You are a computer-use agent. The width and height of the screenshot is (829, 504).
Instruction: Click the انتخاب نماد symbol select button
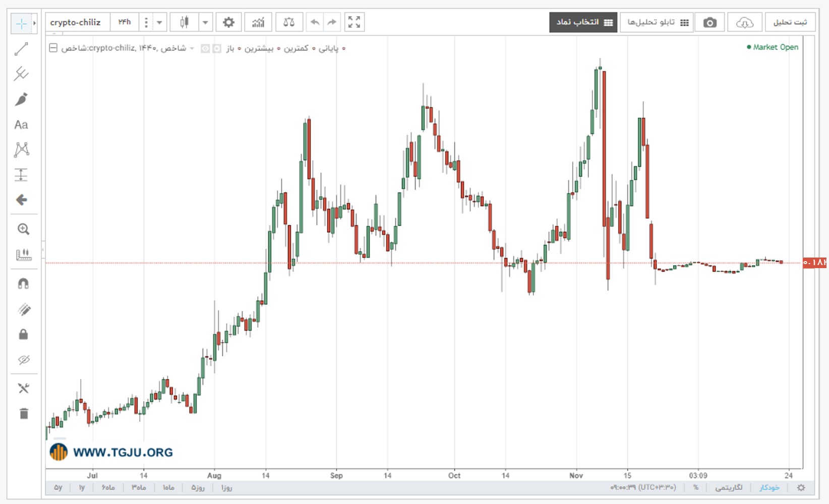(x=583, y=22)
